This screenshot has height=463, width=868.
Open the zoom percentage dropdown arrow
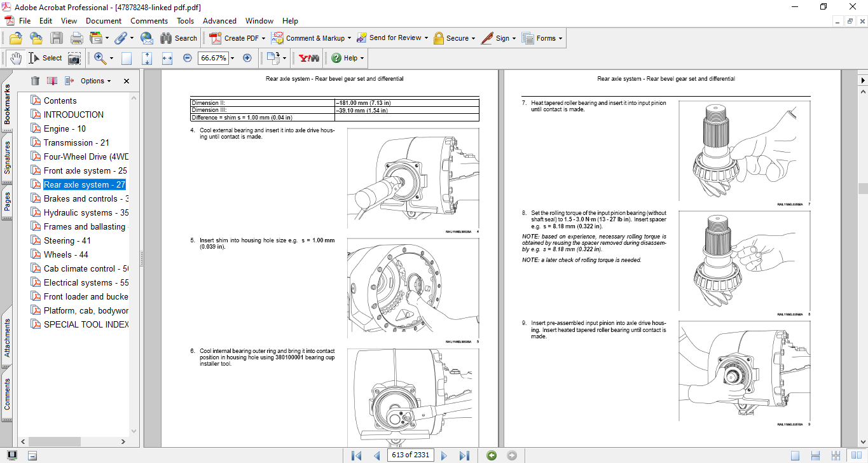click(232, 58)
